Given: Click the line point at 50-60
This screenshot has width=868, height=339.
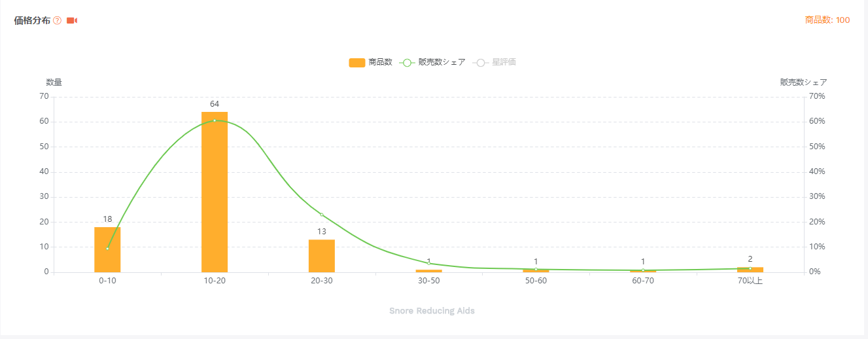Looking at the screenshot, I should click(x=536, y=269).
